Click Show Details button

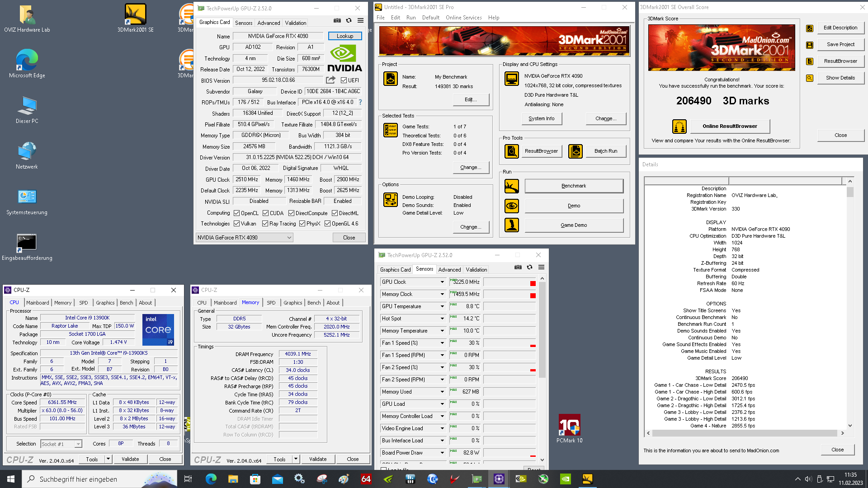(x=840, y=78)
